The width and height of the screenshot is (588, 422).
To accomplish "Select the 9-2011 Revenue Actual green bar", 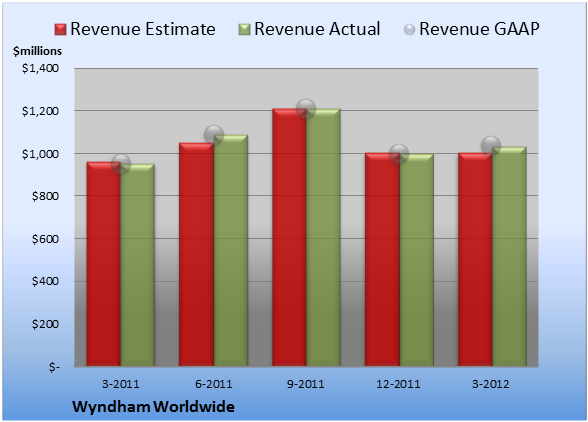I will coord(323,237).
